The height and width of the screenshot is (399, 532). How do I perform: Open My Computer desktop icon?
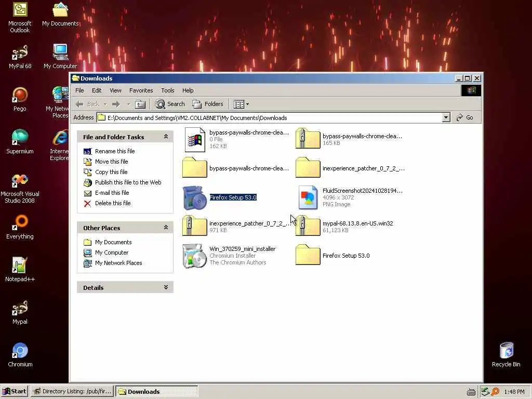point(60,56)
